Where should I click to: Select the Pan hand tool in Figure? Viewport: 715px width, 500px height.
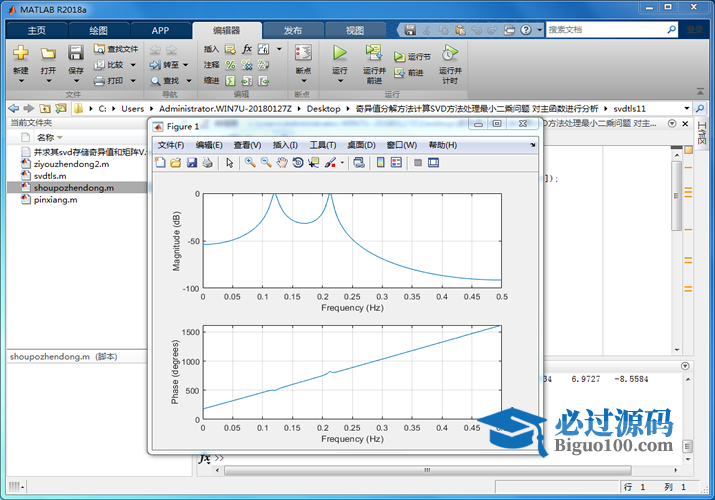[282, 162]
